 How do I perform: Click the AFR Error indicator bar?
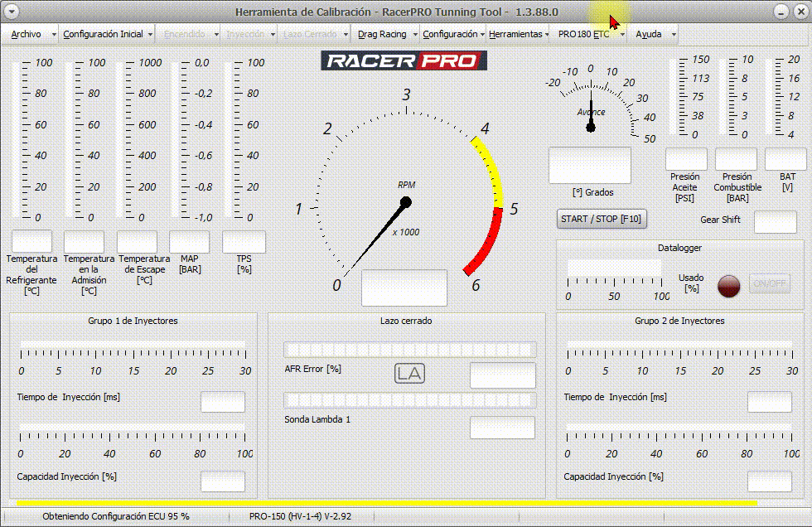[409, 350]
